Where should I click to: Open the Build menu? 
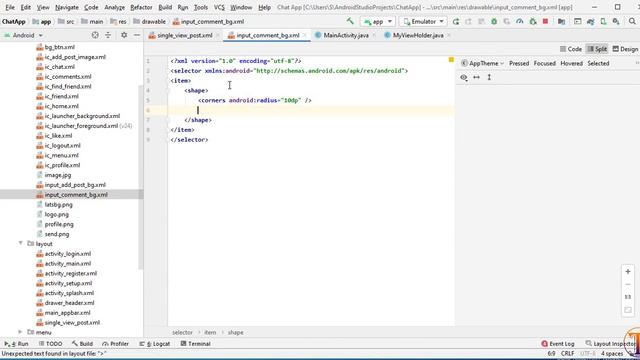click(165, 7)
